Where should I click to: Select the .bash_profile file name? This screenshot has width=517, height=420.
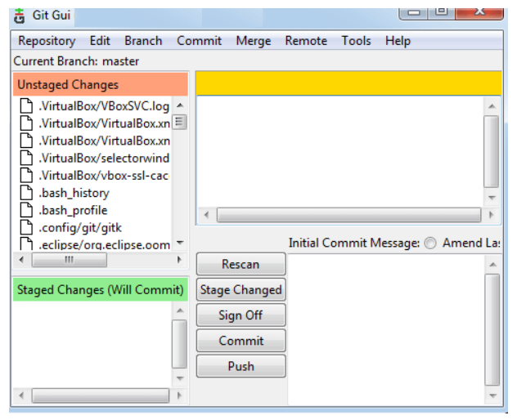[x=73, y=211]
